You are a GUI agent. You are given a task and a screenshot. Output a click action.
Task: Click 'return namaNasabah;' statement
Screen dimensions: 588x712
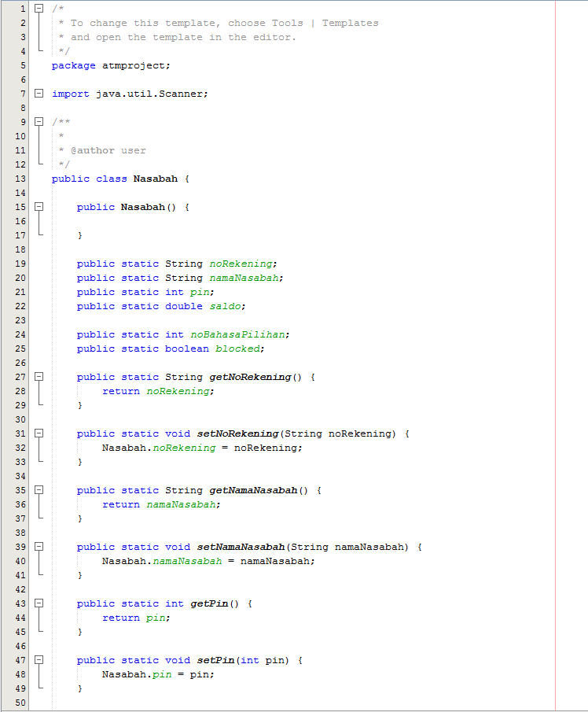(x=161, y=504)
